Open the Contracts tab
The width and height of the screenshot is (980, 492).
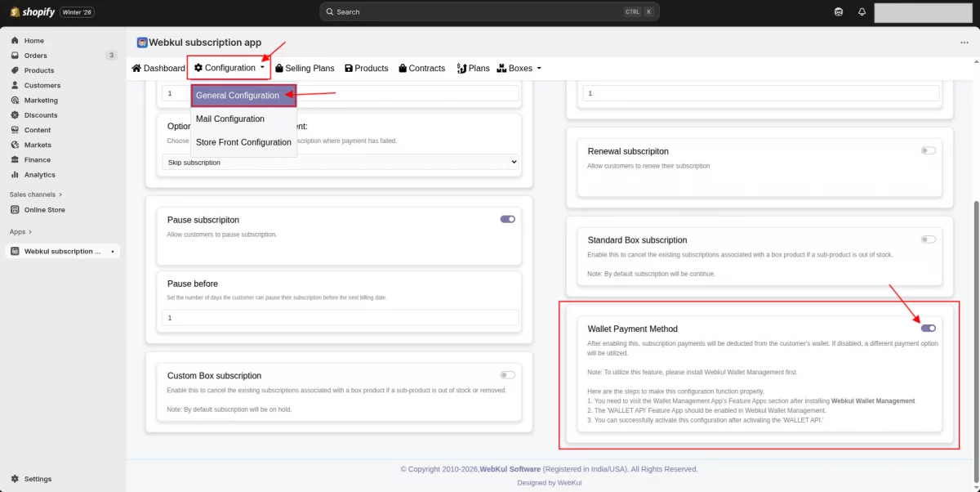pos(421,68)
